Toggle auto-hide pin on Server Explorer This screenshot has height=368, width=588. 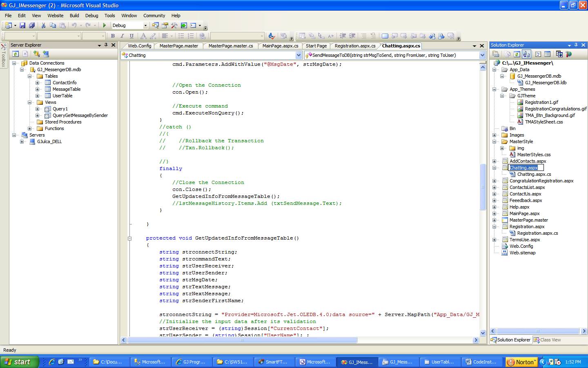(106, 45)
